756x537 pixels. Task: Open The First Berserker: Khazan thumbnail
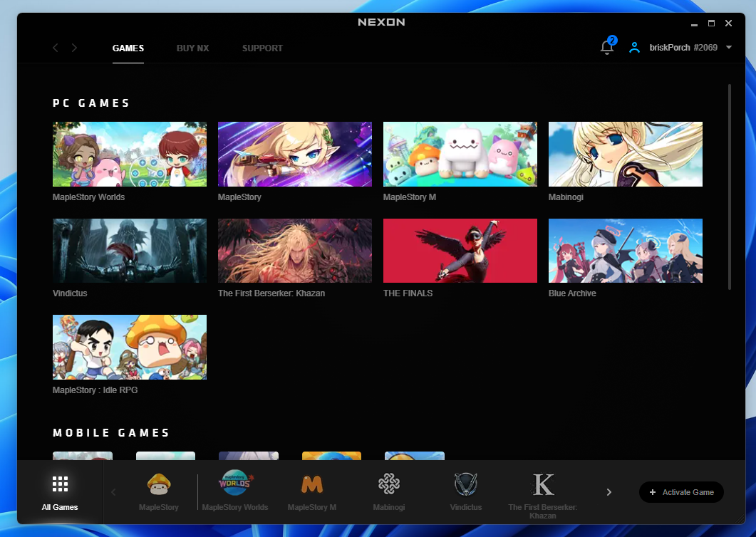point(295,251)
